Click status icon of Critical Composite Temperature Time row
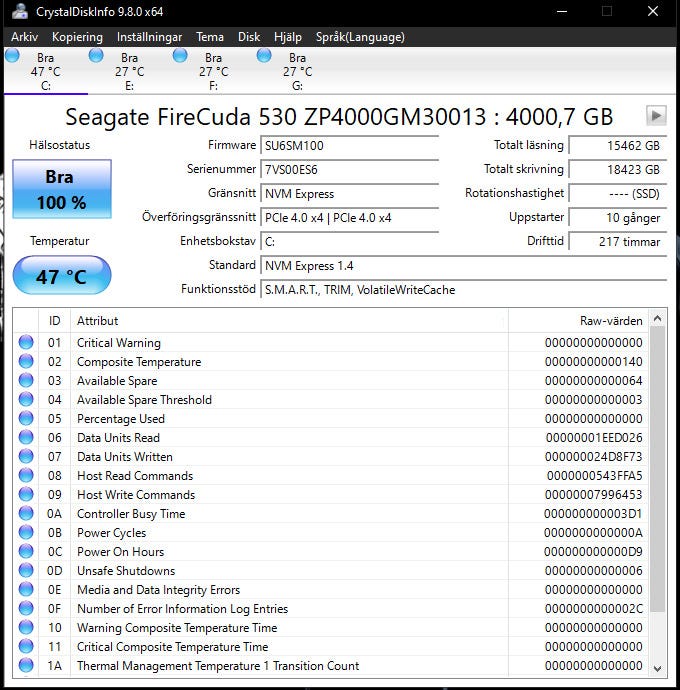The image size is (680, 690). click(26, 646)
